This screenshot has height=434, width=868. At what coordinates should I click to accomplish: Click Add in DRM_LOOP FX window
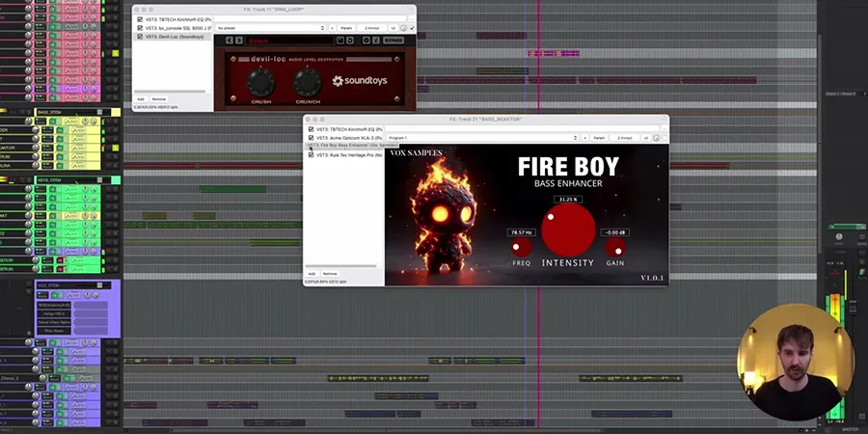pos(141,99)
